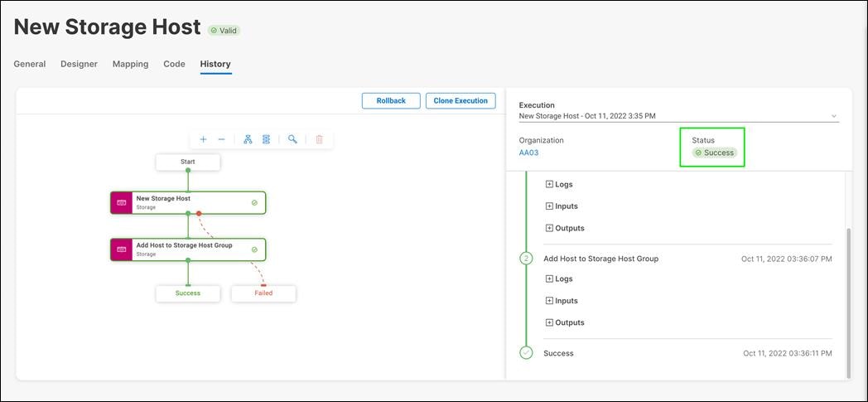Screen dimensions: 868x402
Task: Expand the first Outputs section in execution panel
Action: [565, 228]
